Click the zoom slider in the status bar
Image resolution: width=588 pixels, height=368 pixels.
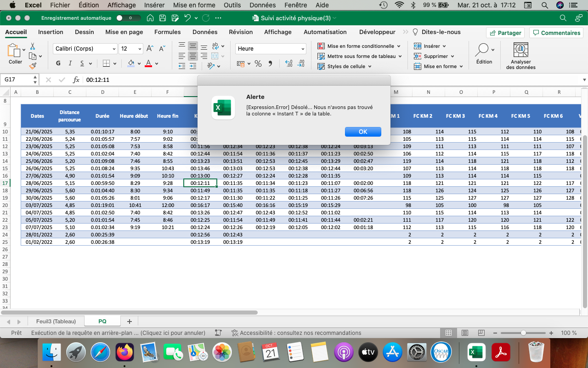(x=523, y=333)
